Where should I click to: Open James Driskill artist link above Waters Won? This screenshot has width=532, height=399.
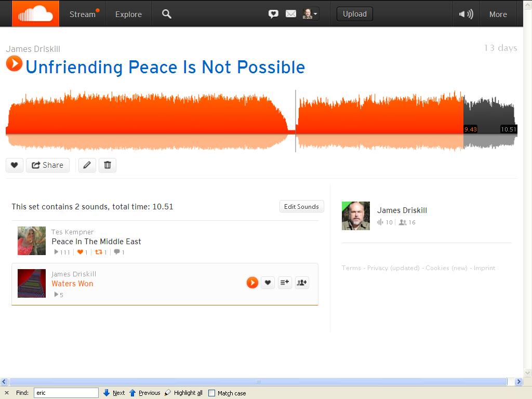74,274
